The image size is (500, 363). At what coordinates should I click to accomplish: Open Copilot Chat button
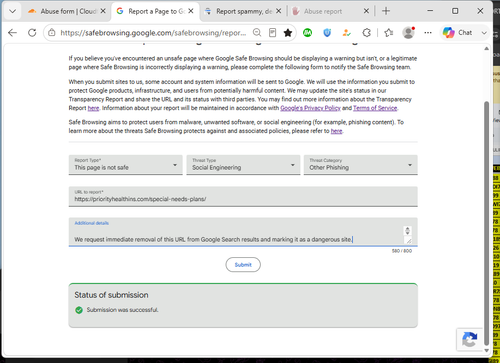click(457, 33)
